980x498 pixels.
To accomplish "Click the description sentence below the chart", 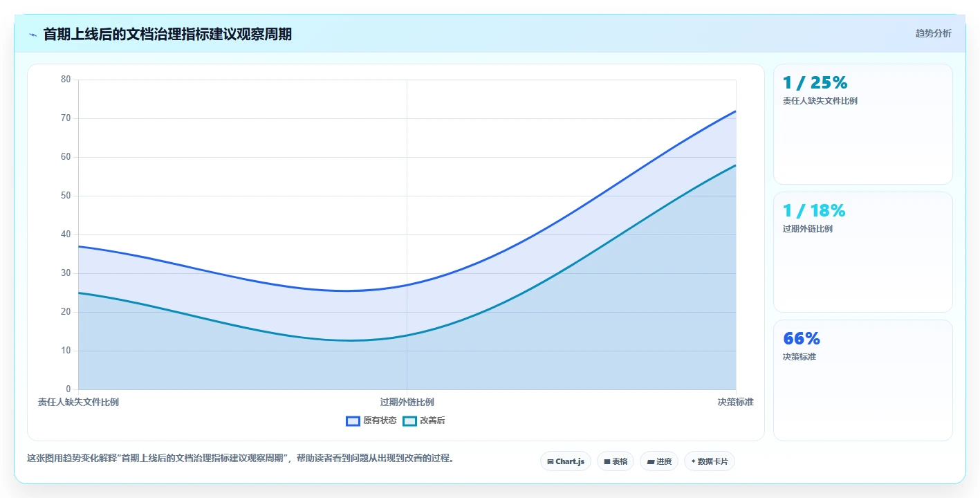I will click(x=241, y=458).
